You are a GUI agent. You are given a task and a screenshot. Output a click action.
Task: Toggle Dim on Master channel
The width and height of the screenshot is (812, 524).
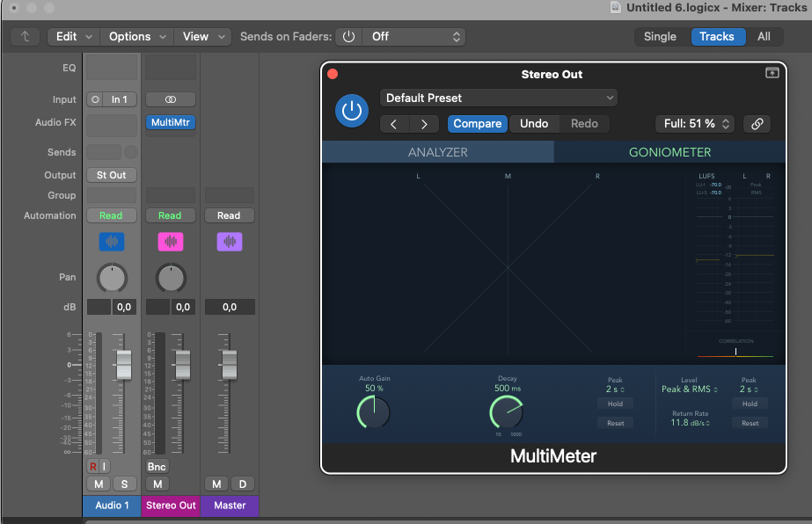[242, 484]
